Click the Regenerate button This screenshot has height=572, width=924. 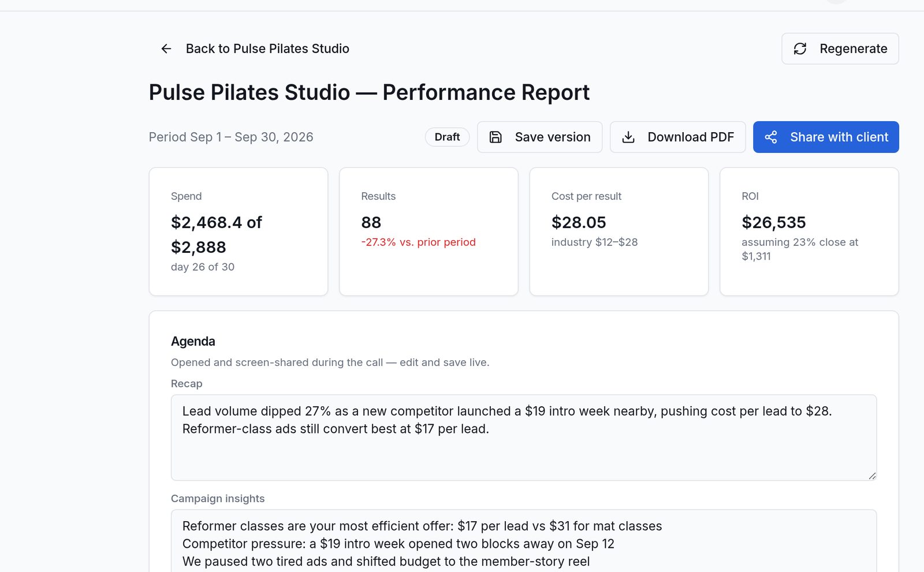click(840, 48)
